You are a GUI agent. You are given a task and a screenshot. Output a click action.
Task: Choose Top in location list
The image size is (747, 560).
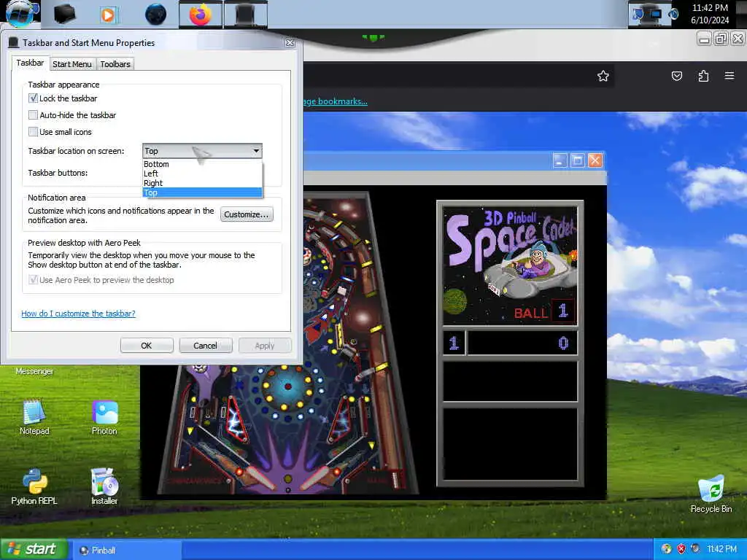(202, 192)
